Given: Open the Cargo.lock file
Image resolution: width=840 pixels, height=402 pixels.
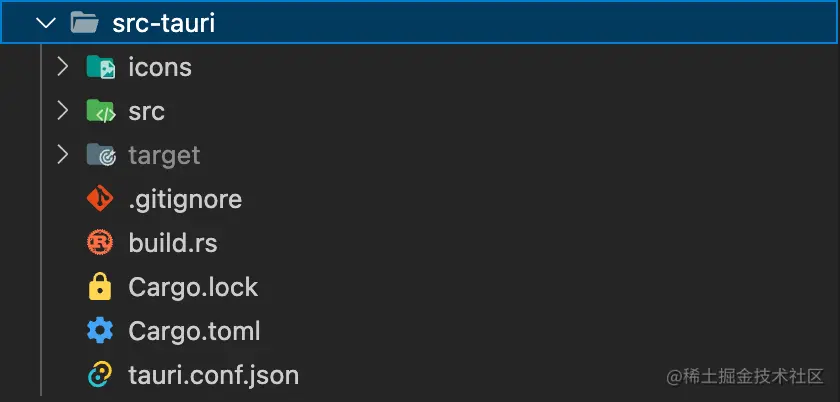Looking at the screenshot, I should pos(193,288).
